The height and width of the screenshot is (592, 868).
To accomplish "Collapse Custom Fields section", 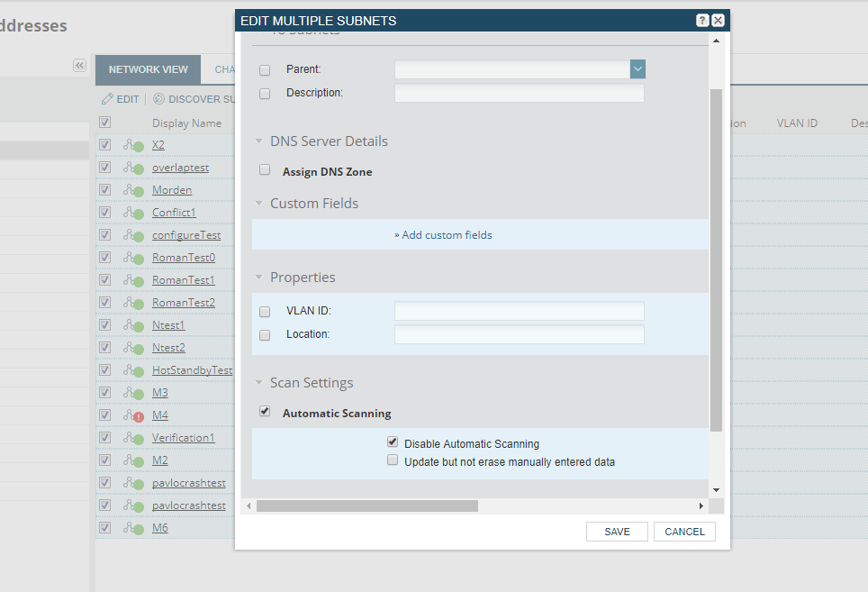I will (258, 204).
